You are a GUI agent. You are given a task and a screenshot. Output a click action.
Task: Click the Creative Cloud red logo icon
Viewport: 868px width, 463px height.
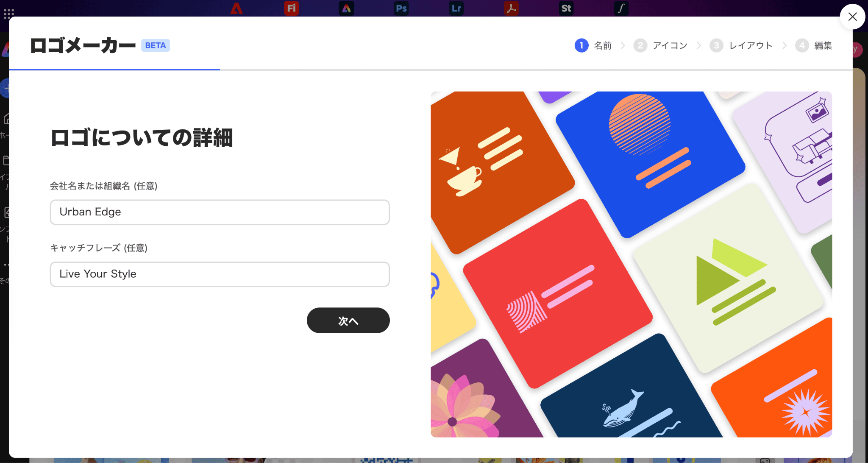pyautogui.click(x=236, y=8)
